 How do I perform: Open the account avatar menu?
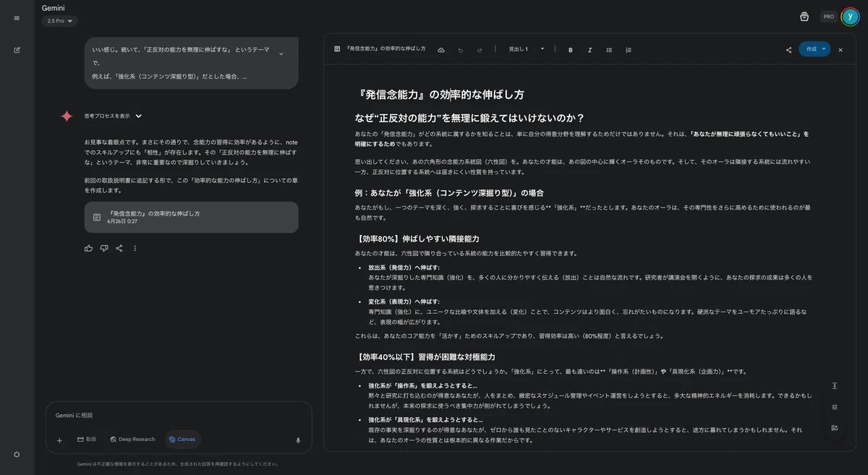851,17
